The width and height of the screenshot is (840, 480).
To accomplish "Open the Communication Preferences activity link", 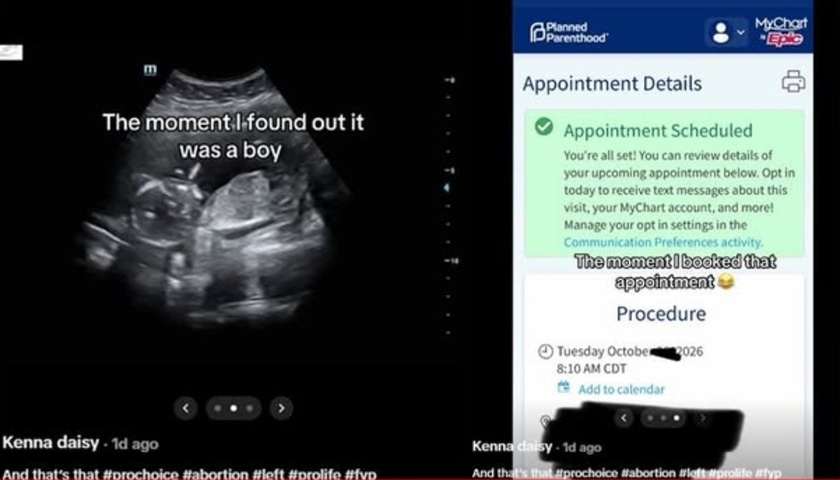I will 663,242.
